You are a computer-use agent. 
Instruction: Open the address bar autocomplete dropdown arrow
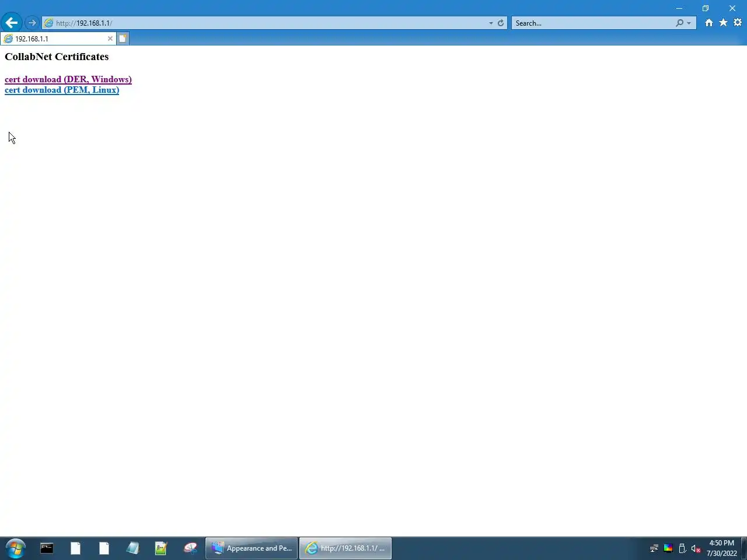tap(491, 23)
